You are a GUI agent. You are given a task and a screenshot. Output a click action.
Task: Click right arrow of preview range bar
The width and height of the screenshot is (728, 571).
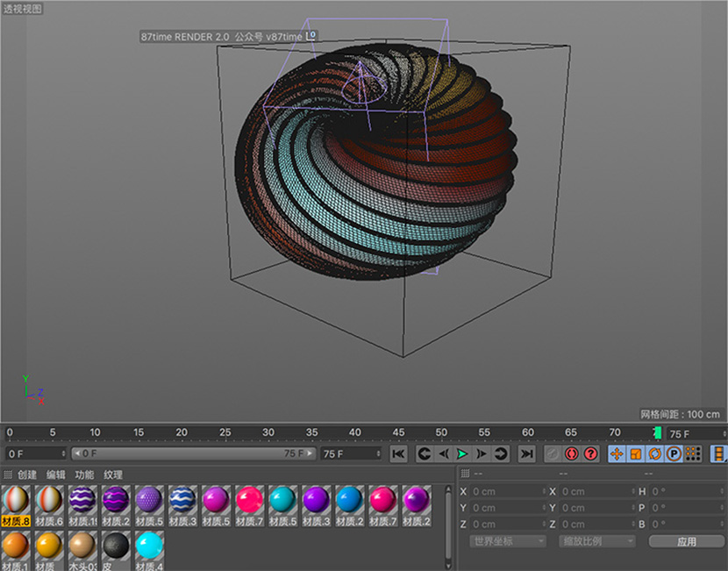point(310,453)
